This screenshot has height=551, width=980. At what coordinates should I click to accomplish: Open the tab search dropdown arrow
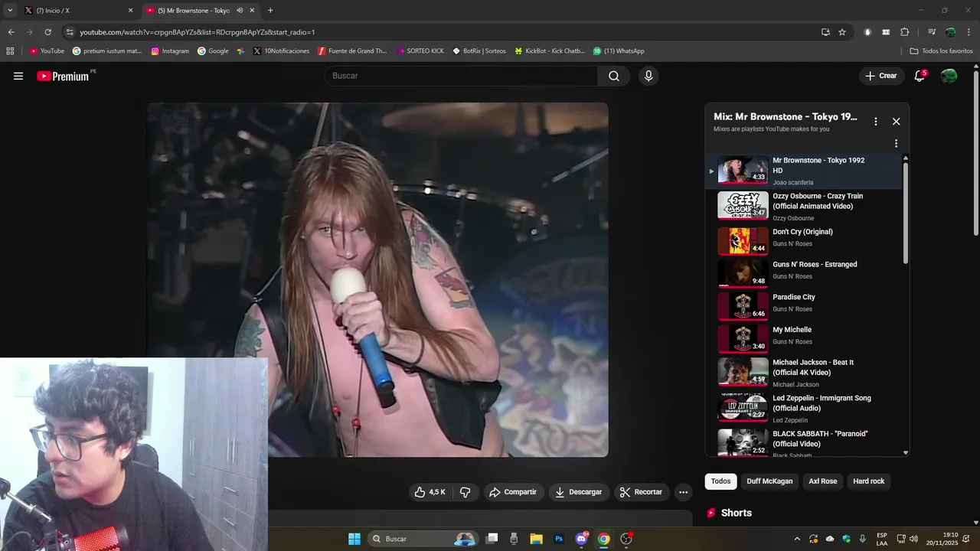[10, 11]
